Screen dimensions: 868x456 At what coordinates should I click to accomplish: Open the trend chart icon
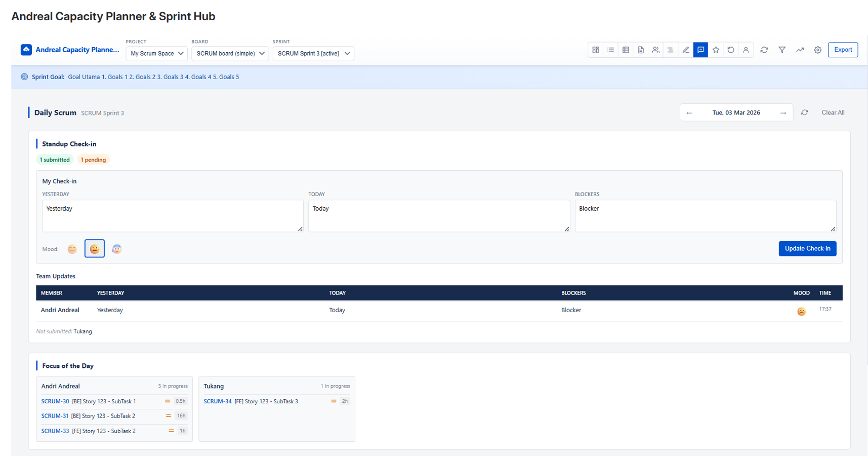800,50
